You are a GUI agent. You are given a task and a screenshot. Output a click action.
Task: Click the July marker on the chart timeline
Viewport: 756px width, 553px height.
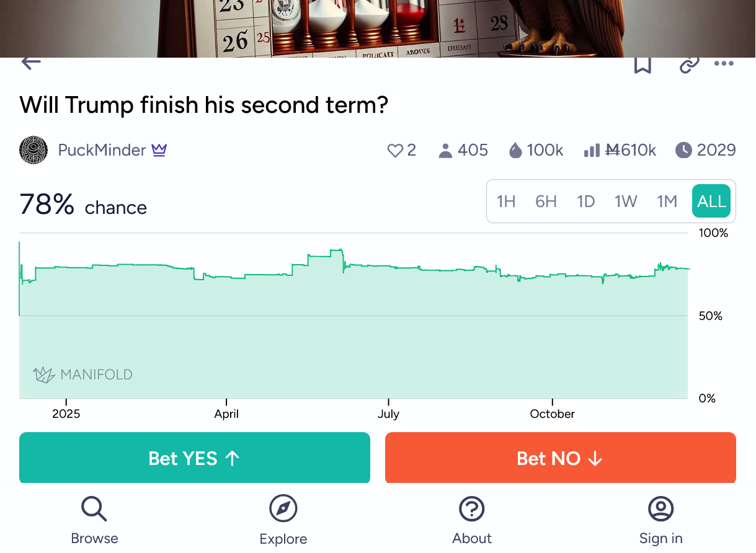pos(388,414)
